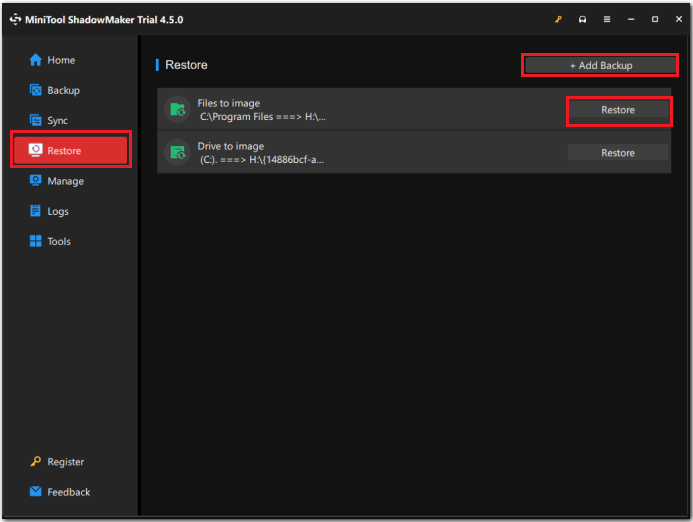
Task: Click the Feedback envelope icon
Action: click(x=35, y=492)
